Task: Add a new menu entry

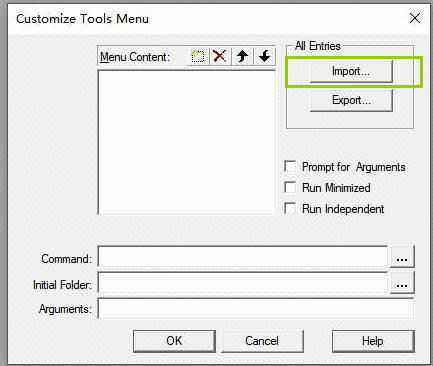Action: 198,56
